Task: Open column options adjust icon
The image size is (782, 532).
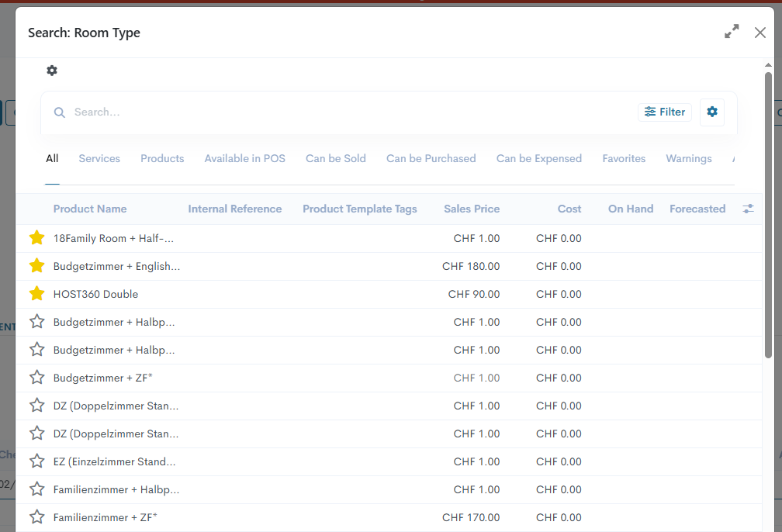Action: tap(748, 209)
